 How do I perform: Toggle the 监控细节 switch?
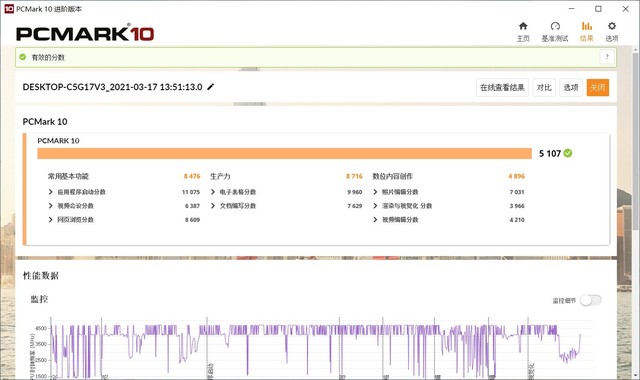click(x=591, y=300)
